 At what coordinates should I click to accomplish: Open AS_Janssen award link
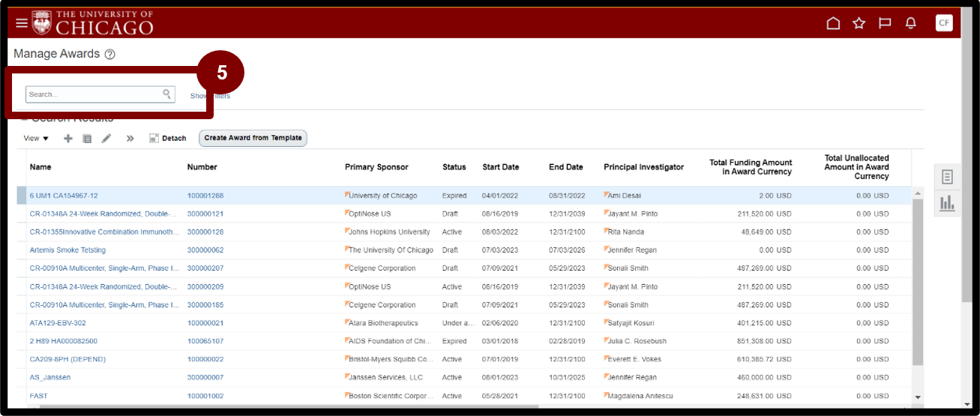50,378
